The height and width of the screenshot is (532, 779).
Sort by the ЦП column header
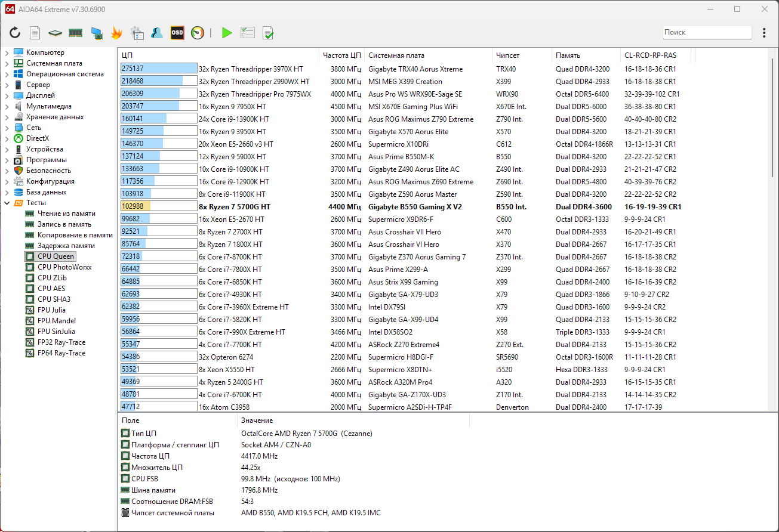[218, 55]
